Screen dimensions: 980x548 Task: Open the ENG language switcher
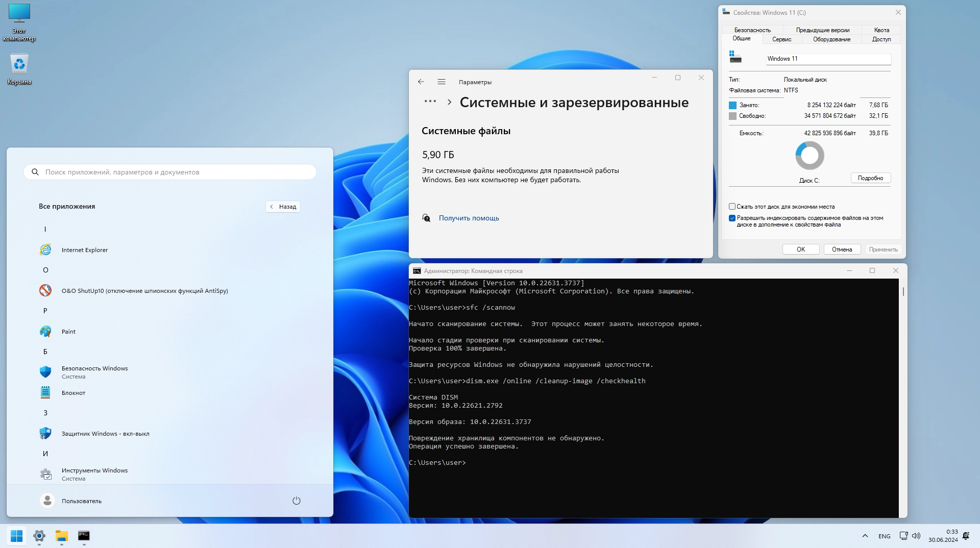pyautogui.click(x=885, y=536)
